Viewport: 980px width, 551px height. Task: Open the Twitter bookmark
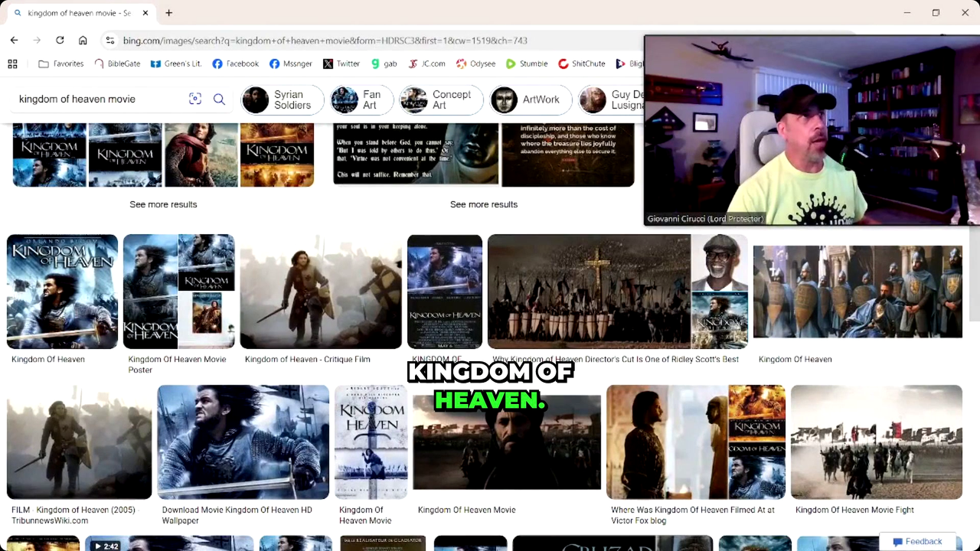pos(341,64)
